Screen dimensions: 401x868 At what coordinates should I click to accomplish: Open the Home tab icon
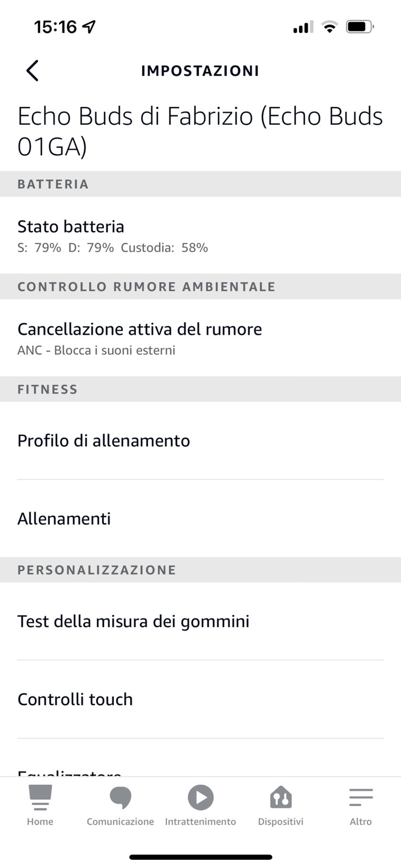(40, 797)
